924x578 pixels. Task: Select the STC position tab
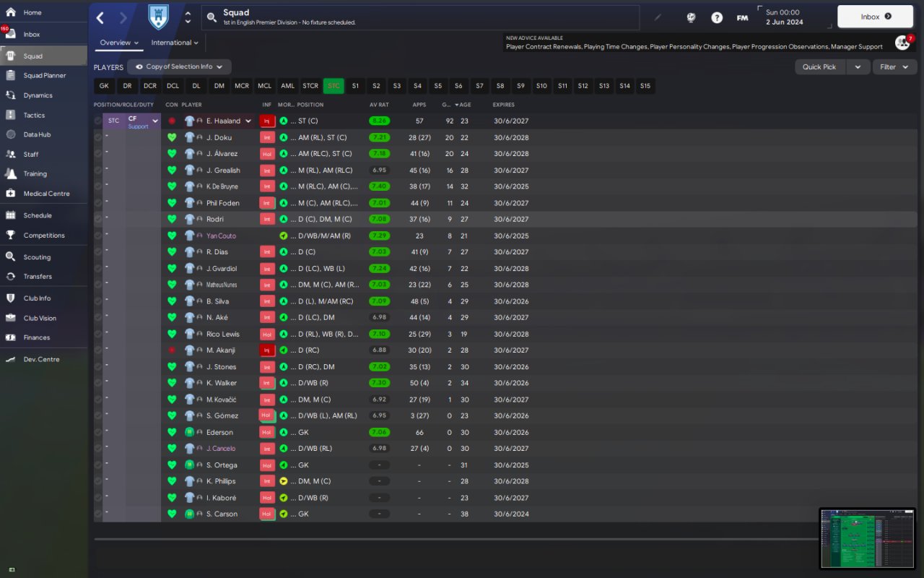point(334,86)
